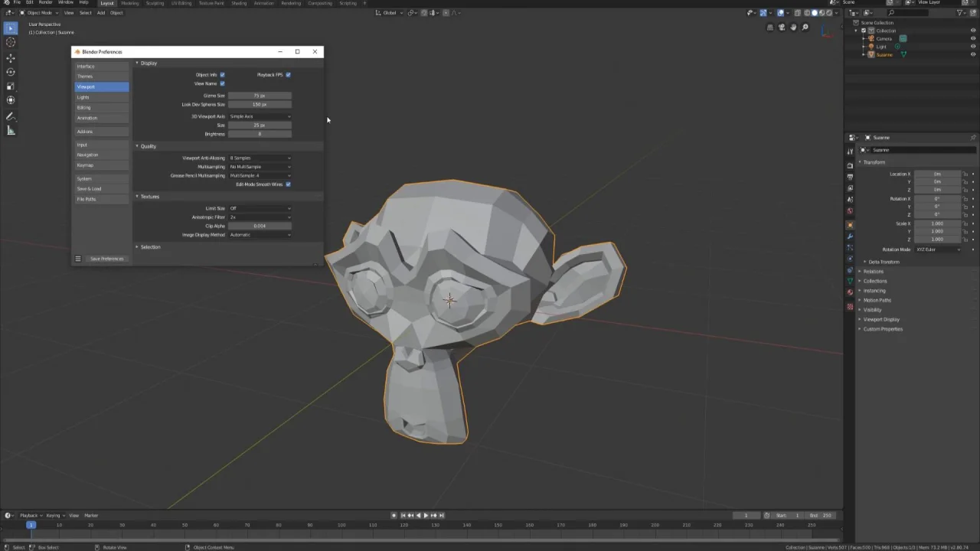This screenshot has height=551, width=980.
Task: Open the Render menu
Action: [46, 2]
